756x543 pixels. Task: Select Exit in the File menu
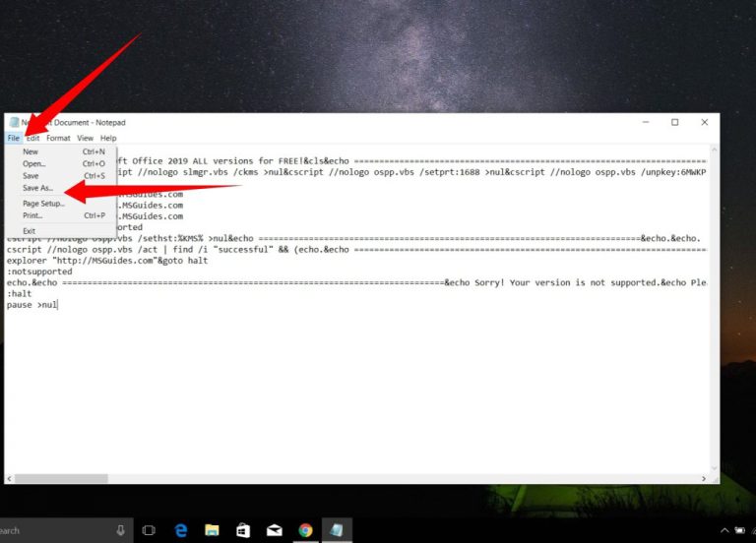pyautogui.click(x=30, y=231)
